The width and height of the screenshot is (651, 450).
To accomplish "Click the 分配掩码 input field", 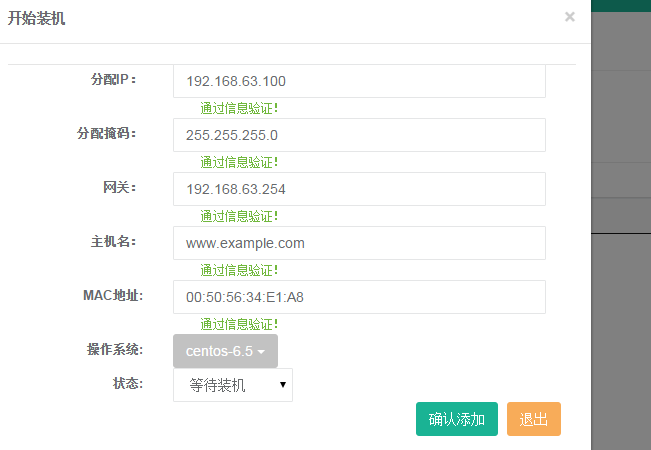I will click(359, 135).
